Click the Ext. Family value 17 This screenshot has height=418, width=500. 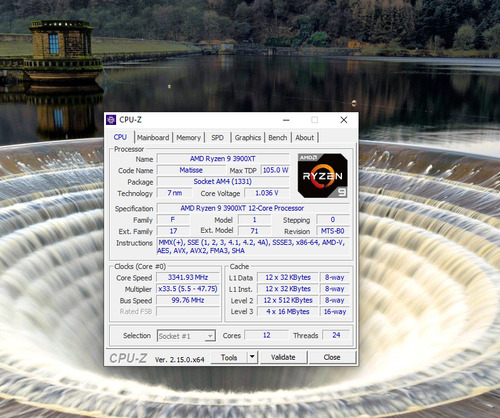coord(173,231)
